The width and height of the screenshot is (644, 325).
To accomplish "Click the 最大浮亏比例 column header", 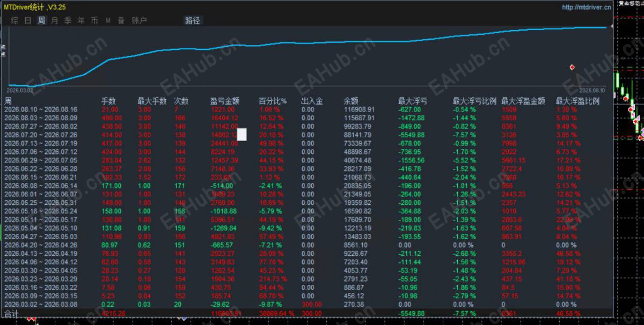I will (475, 101).
